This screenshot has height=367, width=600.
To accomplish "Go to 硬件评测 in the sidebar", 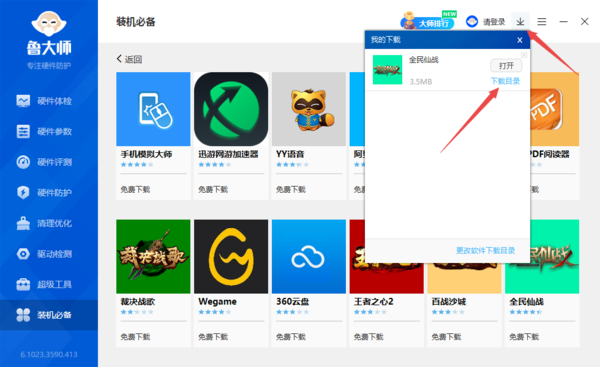I will (49, 162).
